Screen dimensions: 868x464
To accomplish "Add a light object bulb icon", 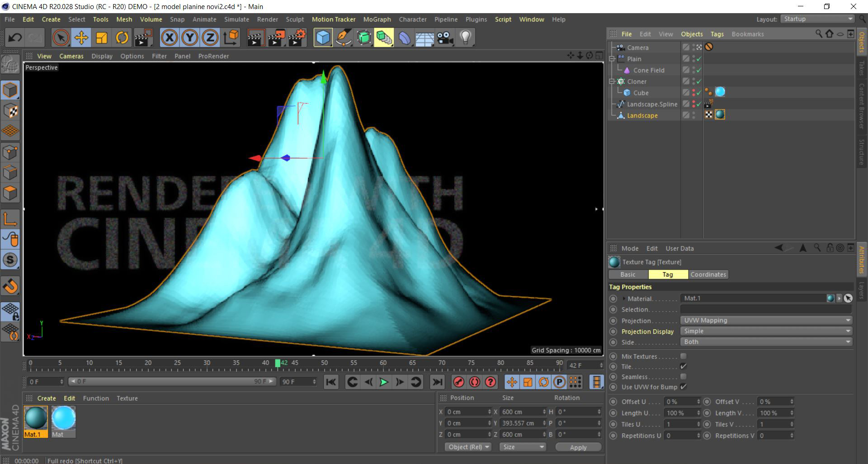I will (465, 38).
